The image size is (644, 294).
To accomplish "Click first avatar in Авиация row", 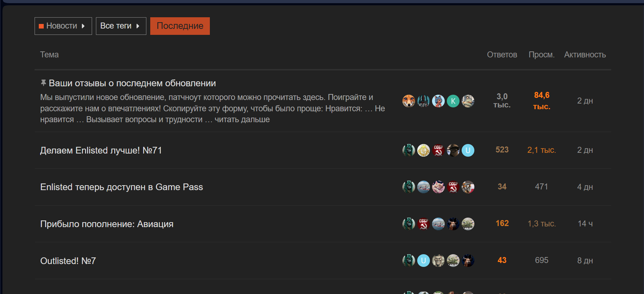I will [x=409, y=224].
